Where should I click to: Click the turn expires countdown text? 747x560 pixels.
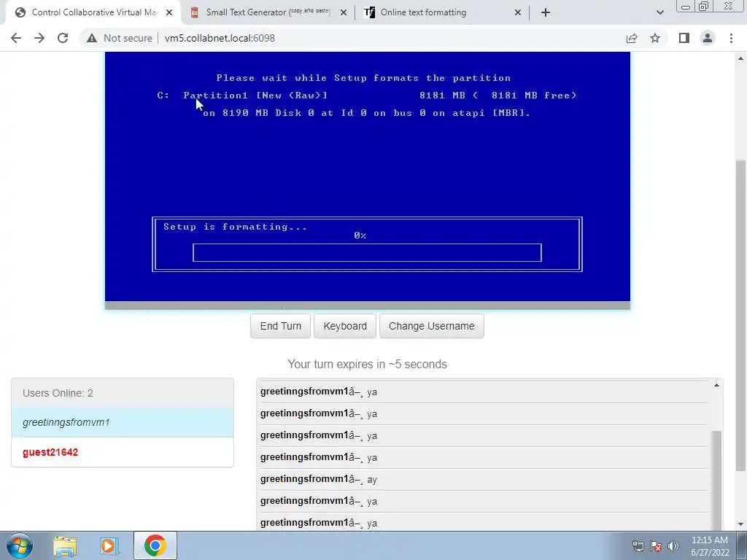coord(368,365)
